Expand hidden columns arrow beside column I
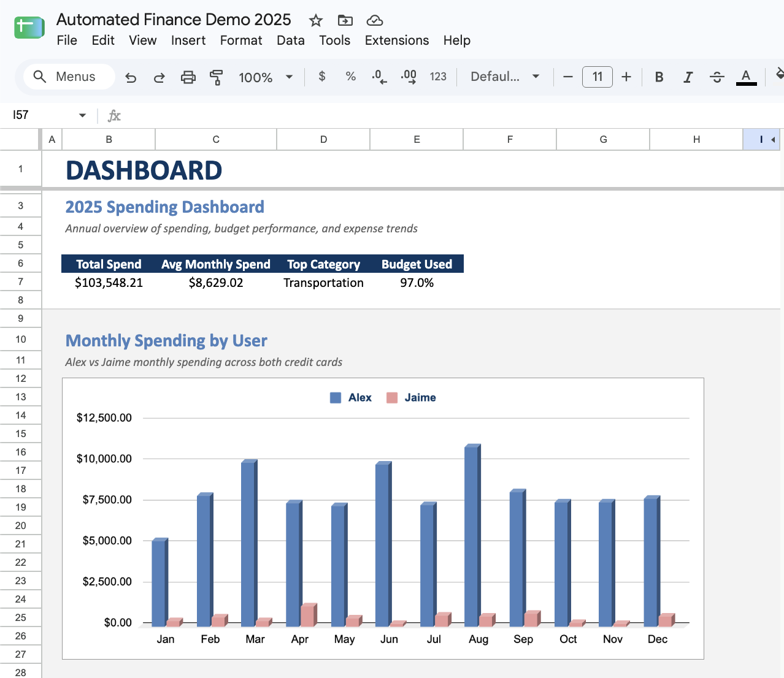Image resolution: width=784 pixels, height=678 pixels. (x=774, y=140)
